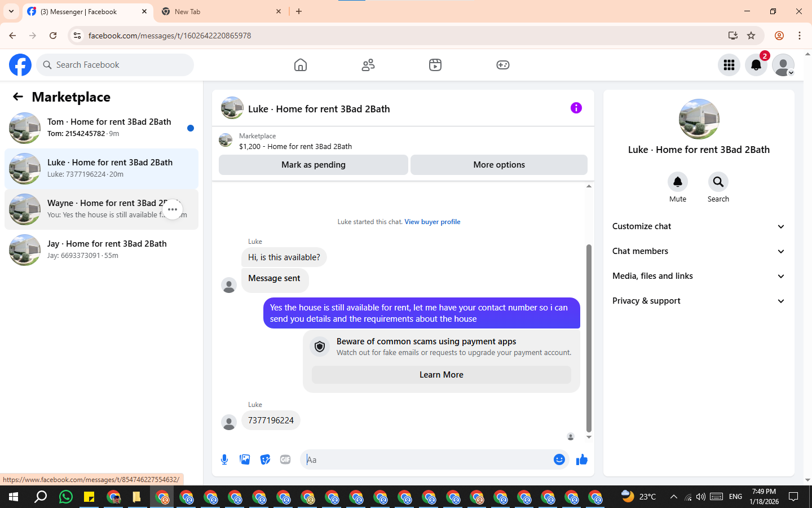Expand Chat members section

(699, 251)
